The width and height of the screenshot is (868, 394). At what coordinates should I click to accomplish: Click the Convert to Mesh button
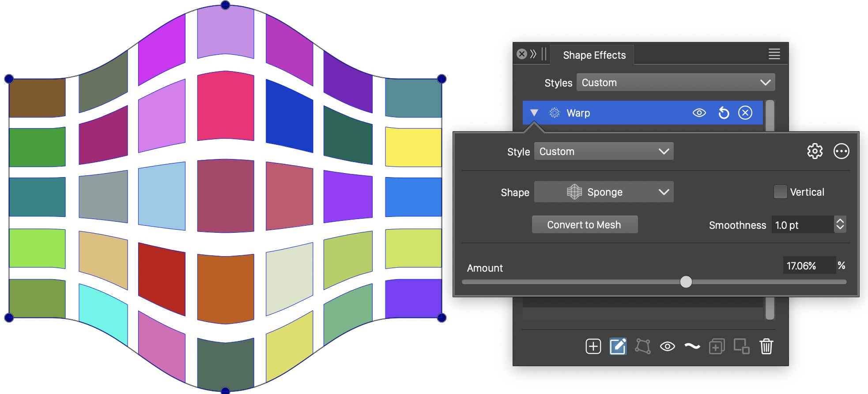[584, 225]
